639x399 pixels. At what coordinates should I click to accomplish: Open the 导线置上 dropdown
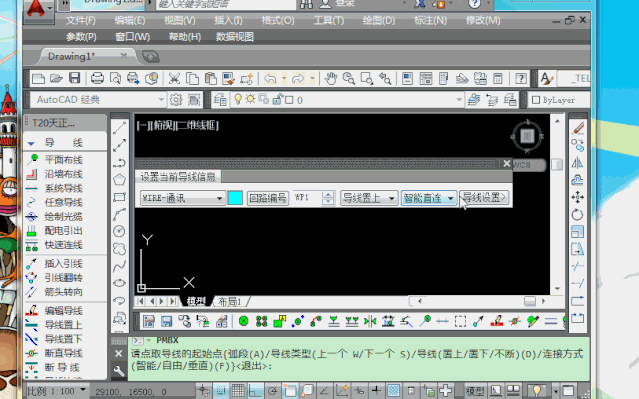[x=369, y=198]
